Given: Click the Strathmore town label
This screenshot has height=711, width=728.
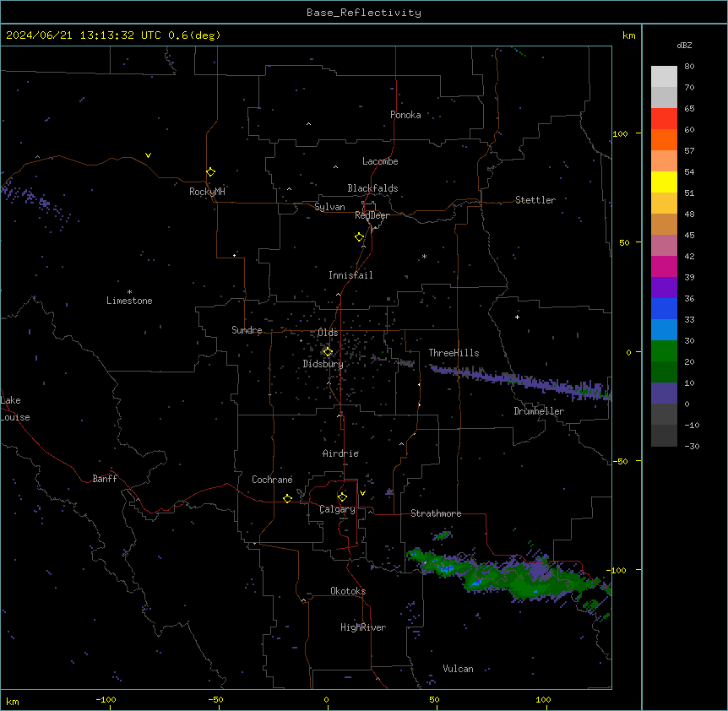Looking at the screenshot, I should (x=436, y=513).
